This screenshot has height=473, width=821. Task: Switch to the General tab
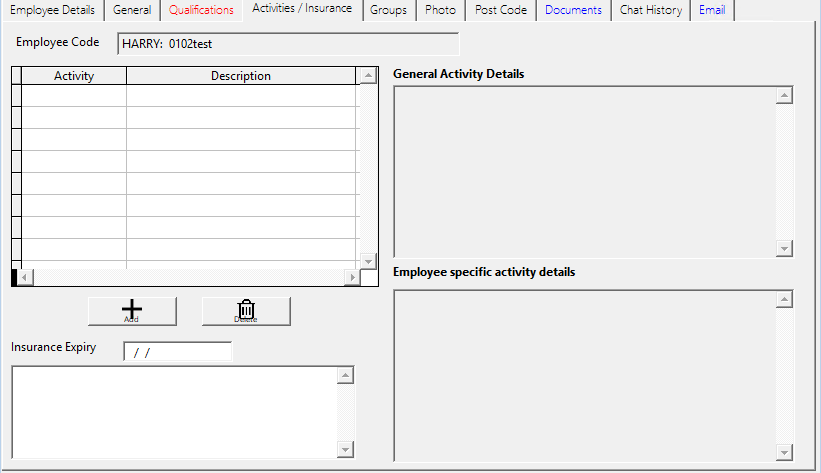tap(132, 10)
